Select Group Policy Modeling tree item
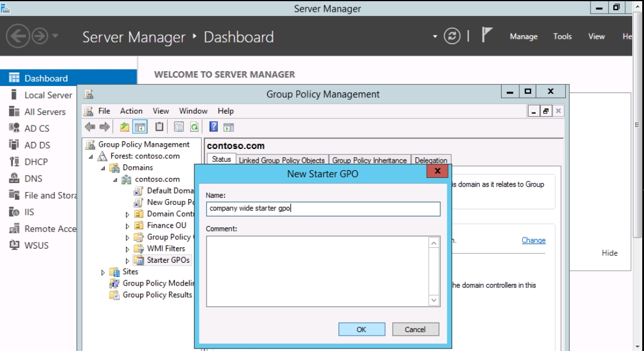Screen dimensions: 644x351 158,283
